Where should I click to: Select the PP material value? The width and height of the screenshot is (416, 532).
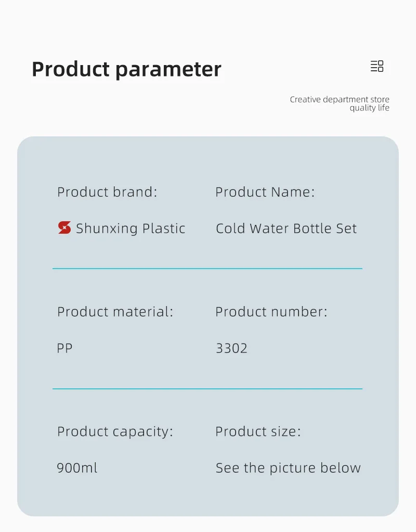click(64, 348)
